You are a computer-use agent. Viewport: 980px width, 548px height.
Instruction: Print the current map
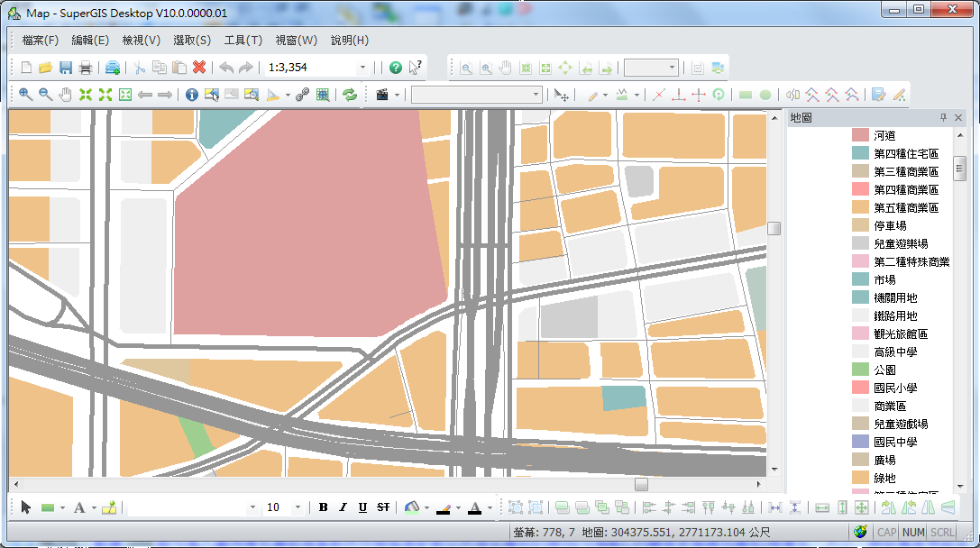86,68
